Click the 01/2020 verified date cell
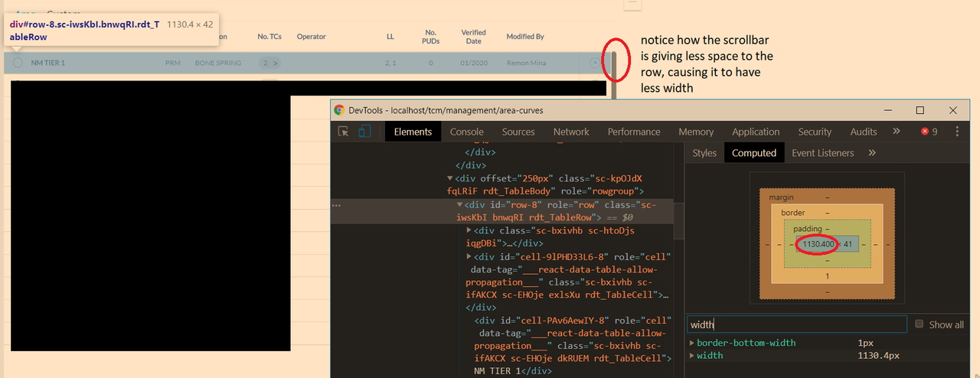980x378 pixels. [x=473, y=63]
